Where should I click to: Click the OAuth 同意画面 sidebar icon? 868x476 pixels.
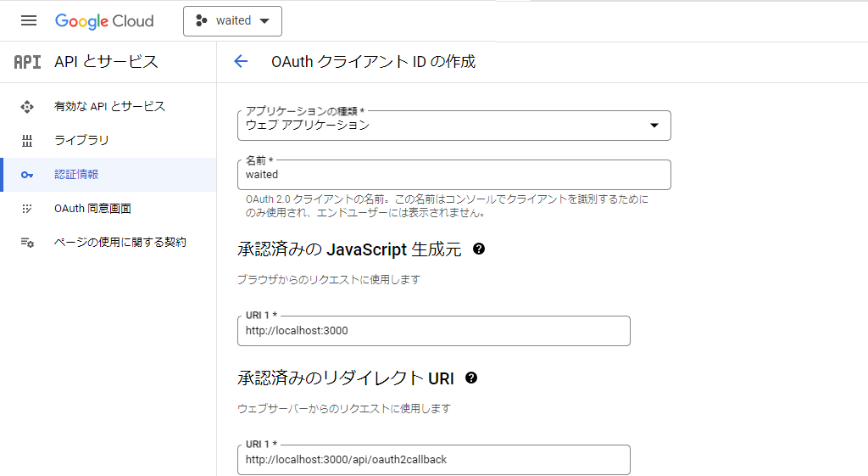click(x=27, y=209)
